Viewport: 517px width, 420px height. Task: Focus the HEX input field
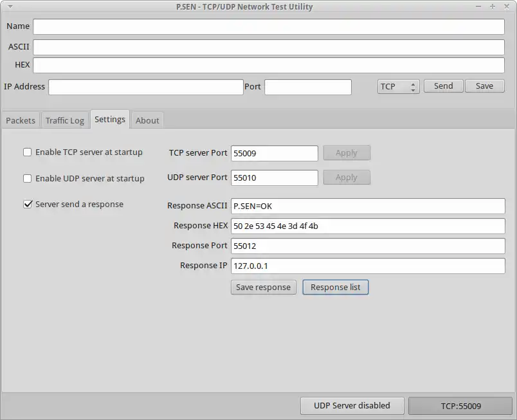269,65
